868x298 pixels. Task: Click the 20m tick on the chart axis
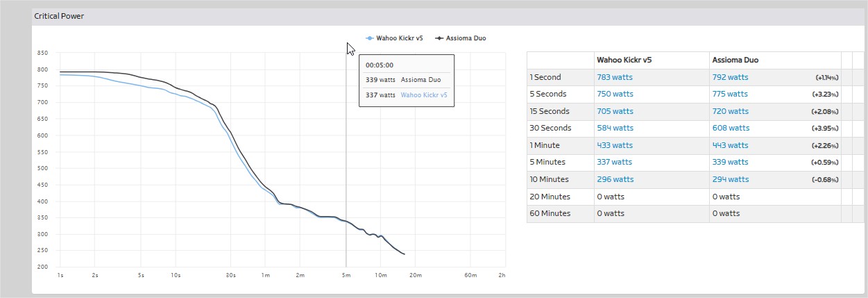click(415, 276)
